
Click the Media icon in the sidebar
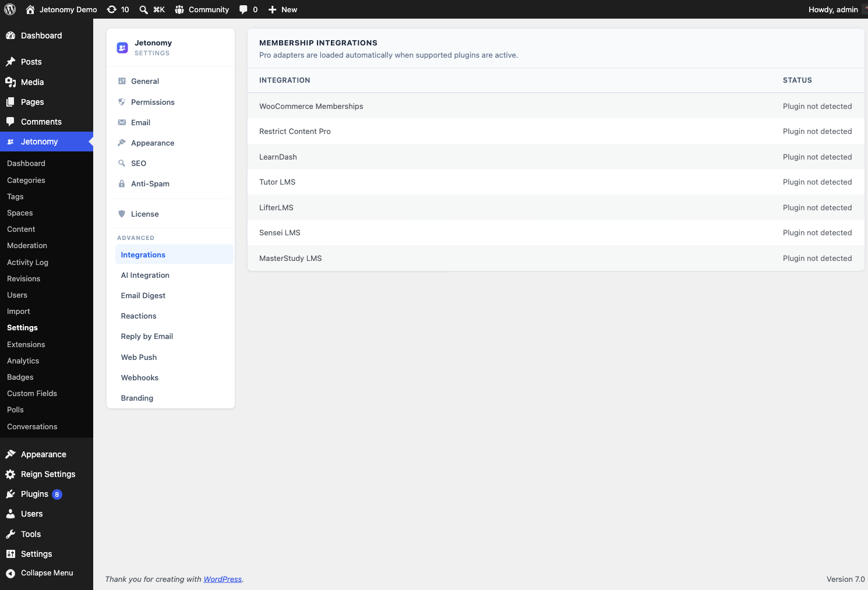point(10,82)
